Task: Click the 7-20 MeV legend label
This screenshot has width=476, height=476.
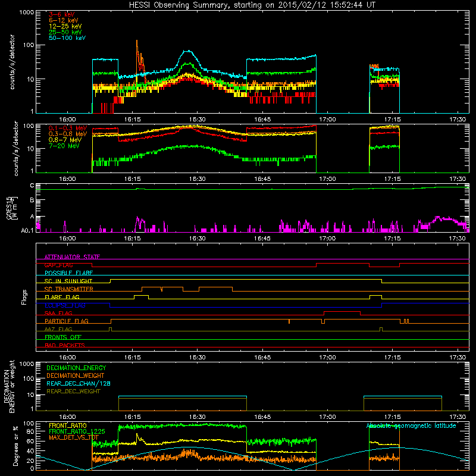Action: [x=64, y=146]
